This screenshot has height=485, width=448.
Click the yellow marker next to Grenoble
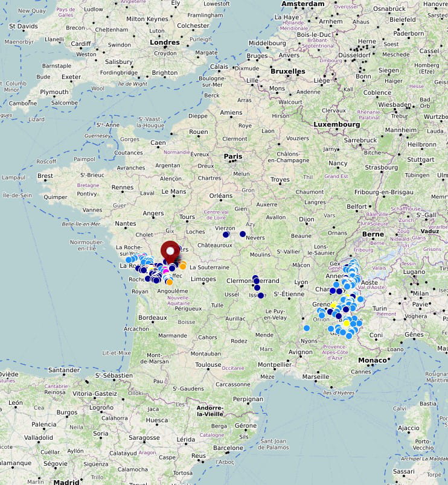pos(333,306)
